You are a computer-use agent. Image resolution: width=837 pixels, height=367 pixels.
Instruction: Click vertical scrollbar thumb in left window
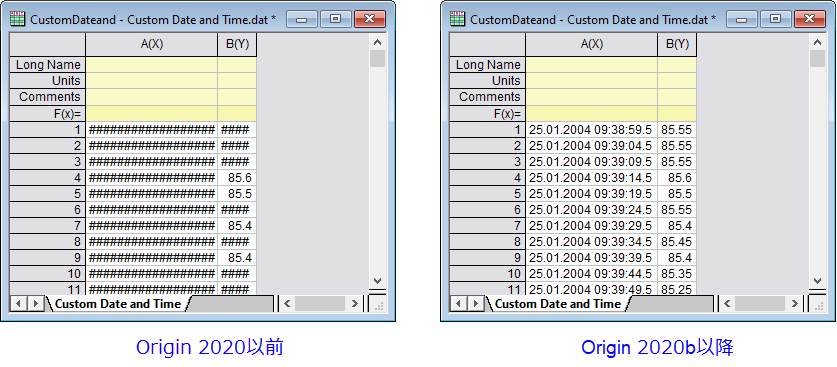click(x=377, y=59)
